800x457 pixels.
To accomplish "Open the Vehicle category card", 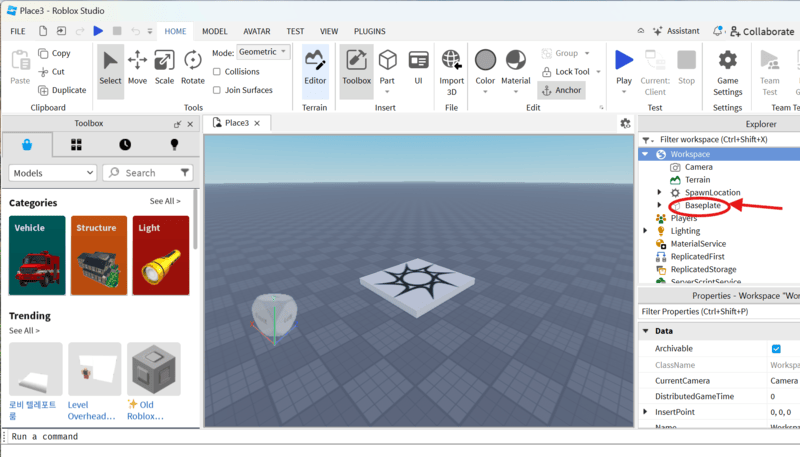I will click(x=37, y=255).
